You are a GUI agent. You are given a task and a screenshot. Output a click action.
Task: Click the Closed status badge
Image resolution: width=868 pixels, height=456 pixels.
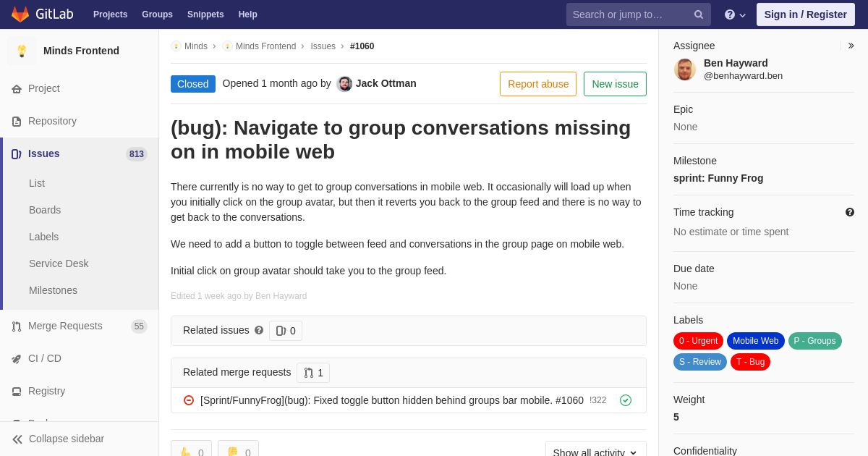point(193,84)
